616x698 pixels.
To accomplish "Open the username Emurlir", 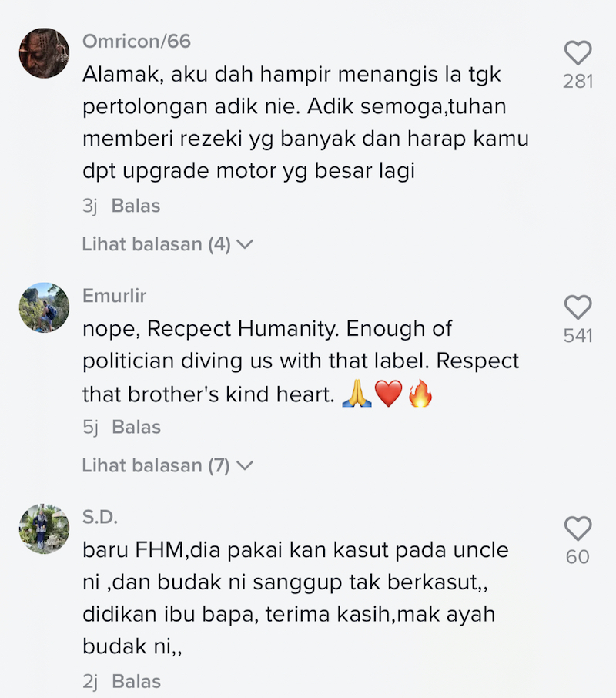I will (x=114, y=296).
